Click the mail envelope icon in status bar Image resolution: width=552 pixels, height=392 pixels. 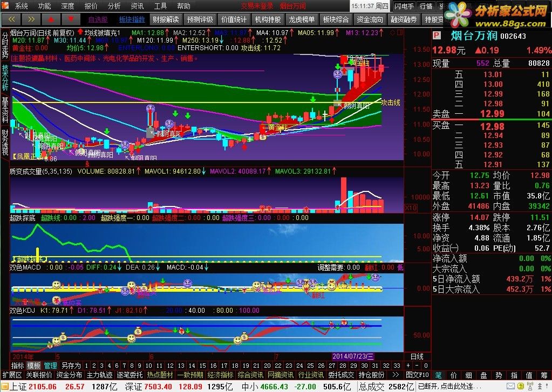511,387
